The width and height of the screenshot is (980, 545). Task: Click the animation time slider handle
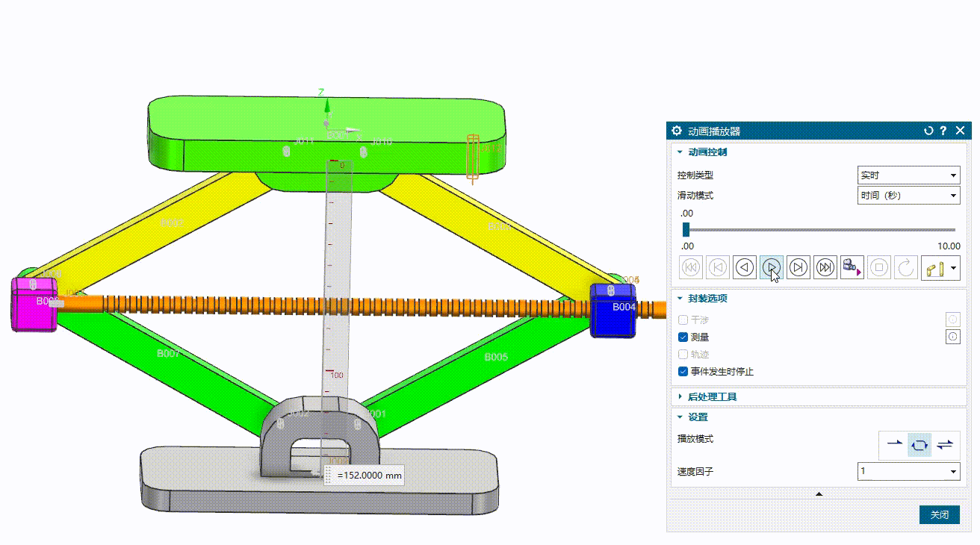pos(686,230)
